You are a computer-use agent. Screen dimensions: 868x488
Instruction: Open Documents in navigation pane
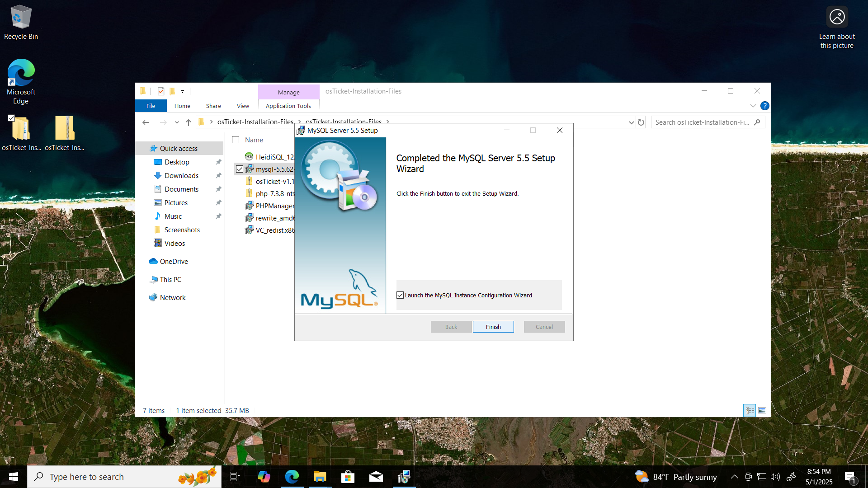click(181, 189)
